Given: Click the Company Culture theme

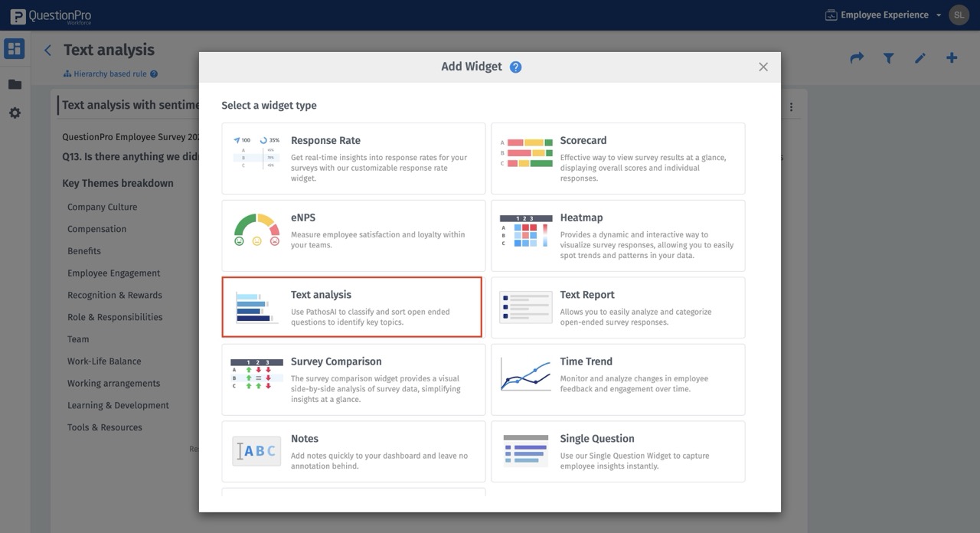Looking at the screenshot, I should coord(102,207).
